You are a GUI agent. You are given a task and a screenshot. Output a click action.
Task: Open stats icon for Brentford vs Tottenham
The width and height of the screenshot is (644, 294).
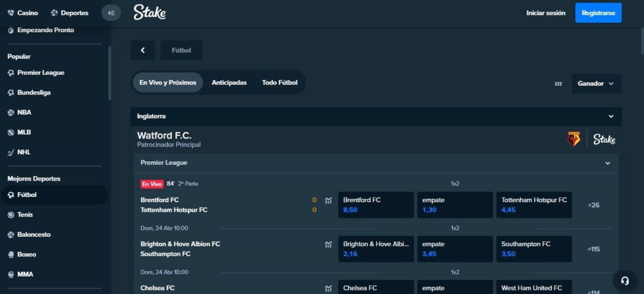[x=328, y=201]
